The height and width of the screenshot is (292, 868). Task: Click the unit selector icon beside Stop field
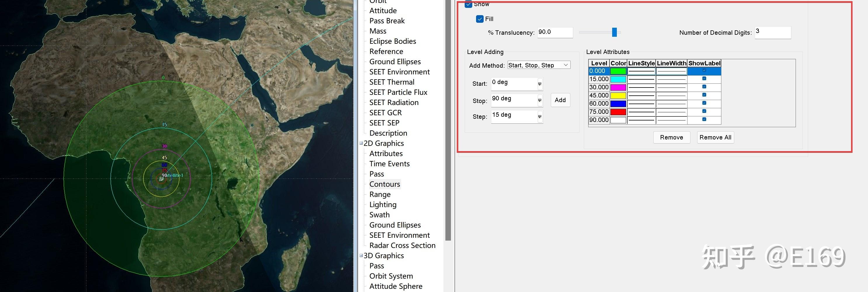click(x=539, y=100)
